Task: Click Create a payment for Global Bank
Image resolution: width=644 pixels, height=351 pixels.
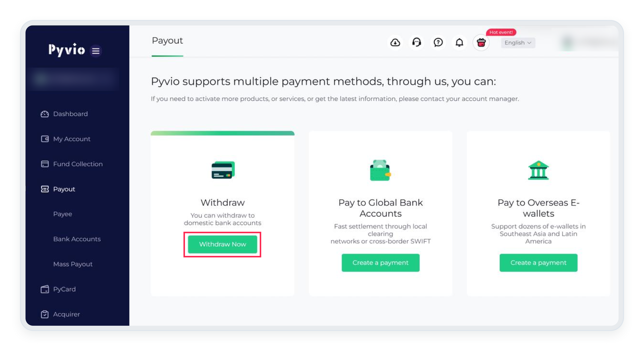Action: (x=381, y=263)
